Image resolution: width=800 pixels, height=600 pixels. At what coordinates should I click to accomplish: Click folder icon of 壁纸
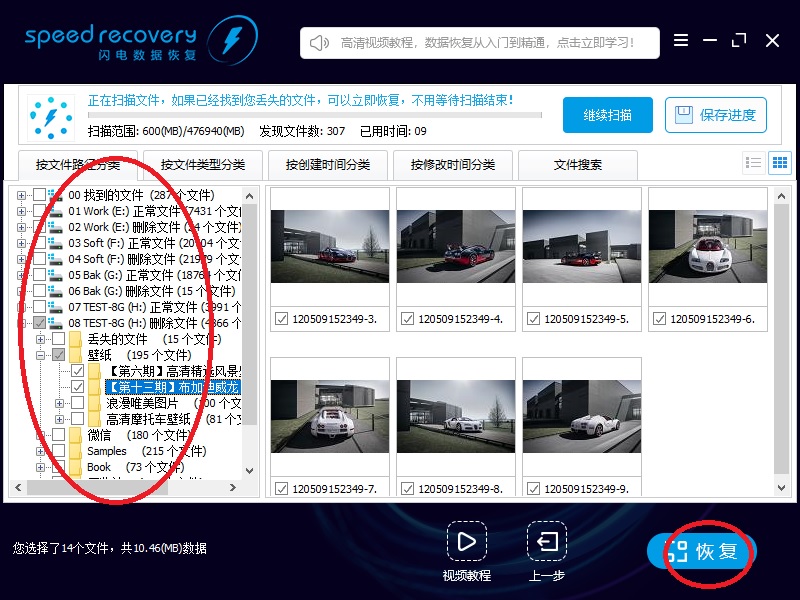pos(76,355)
